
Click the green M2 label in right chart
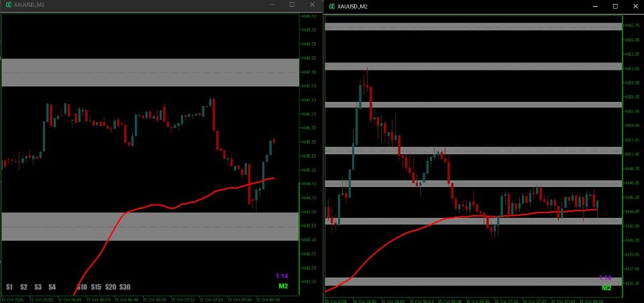(606, 288)
